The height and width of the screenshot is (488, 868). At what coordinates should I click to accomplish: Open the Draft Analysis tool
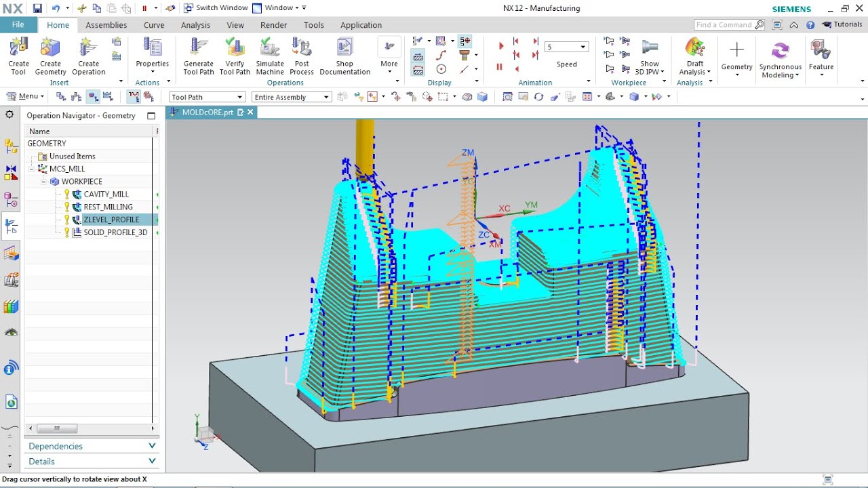point(694,56)
